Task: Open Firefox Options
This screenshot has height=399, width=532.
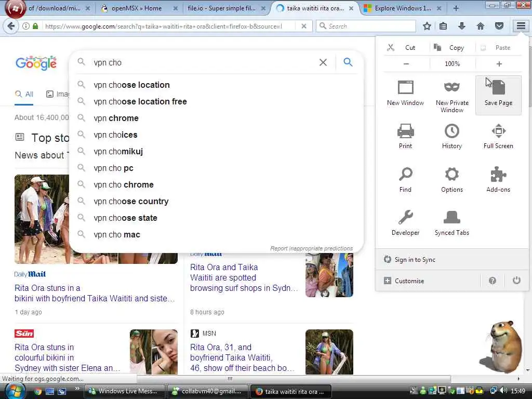Action: pos(452,180)
